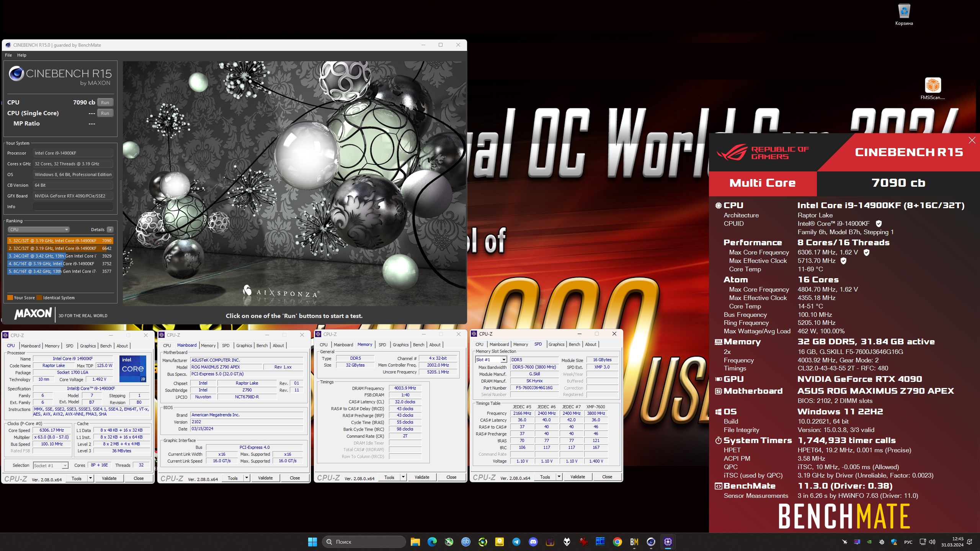
Task: Open the yellow Player app in taskbar
Action: 499,541
